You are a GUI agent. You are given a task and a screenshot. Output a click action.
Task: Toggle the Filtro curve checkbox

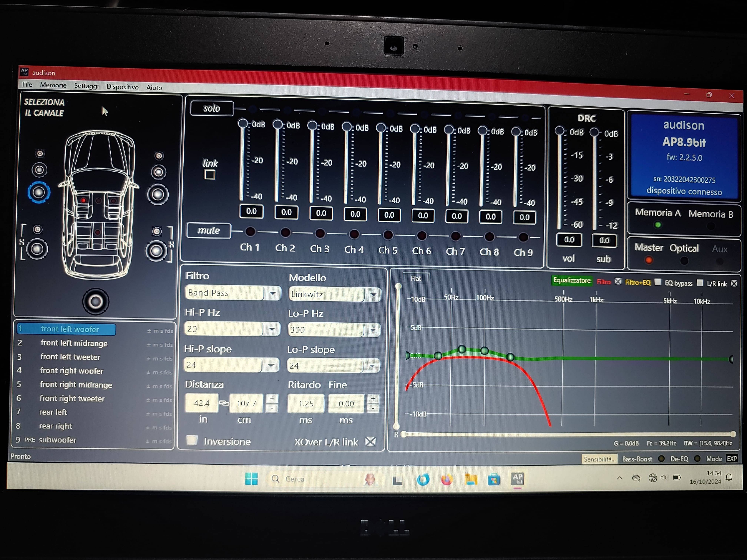click(x=618, y=281)
